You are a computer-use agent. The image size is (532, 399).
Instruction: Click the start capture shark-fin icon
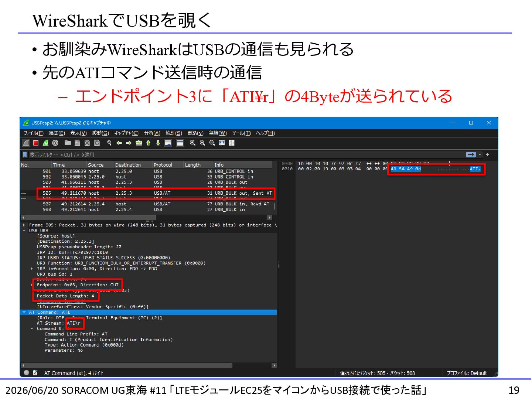click(x=26, y=143)
